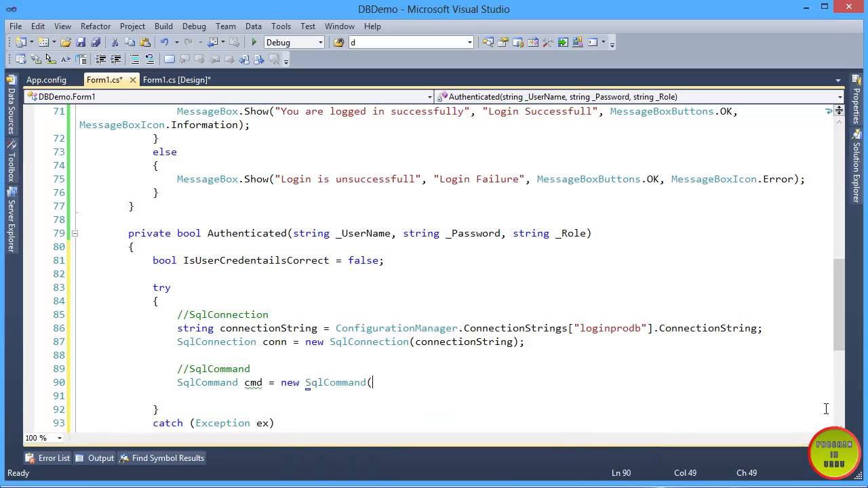Viewport: 868px width, 488px height.
Task: Click the vertical scrollbar thumb of editor
Action: (840, 304)
